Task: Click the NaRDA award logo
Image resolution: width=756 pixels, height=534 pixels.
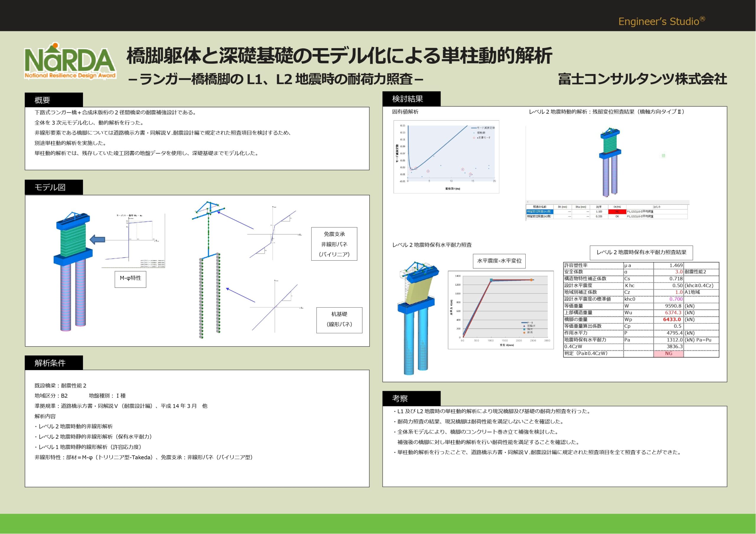Action: point(70,61)
